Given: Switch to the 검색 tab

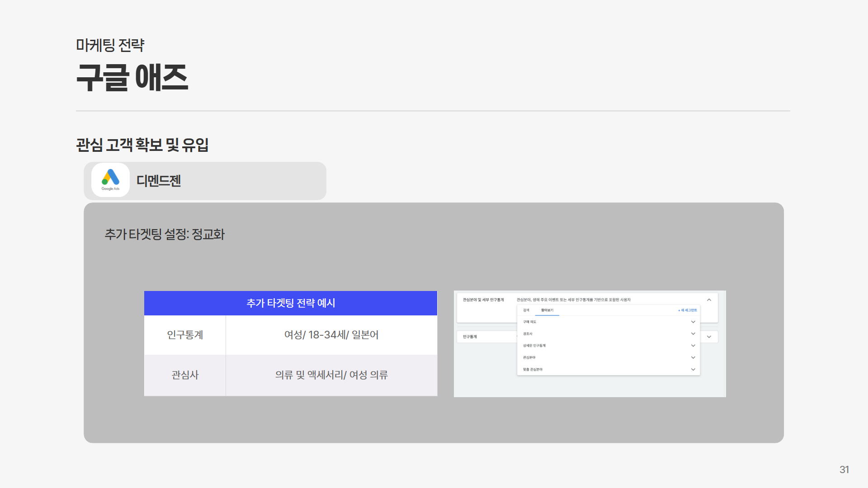Looking at the screenshot, I should pyautogui.click(x=526, y=310).
